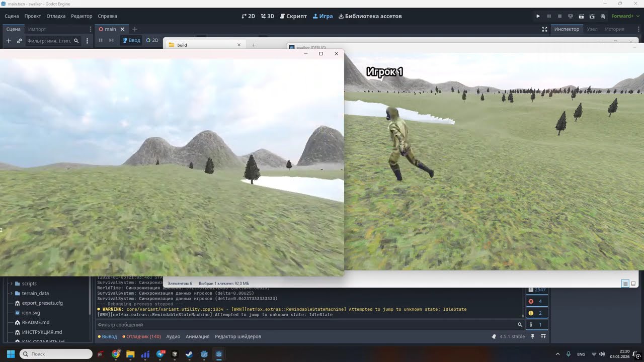Toggle 2D selection mode in Game view

click(x=152, y=40)
